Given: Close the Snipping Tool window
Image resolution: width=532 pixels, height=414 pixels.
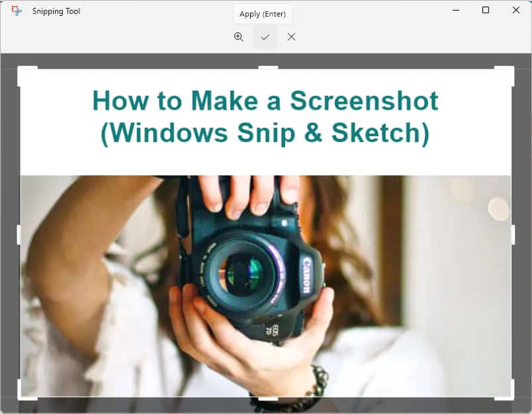Looking at the screenshot, I should 515,10.
